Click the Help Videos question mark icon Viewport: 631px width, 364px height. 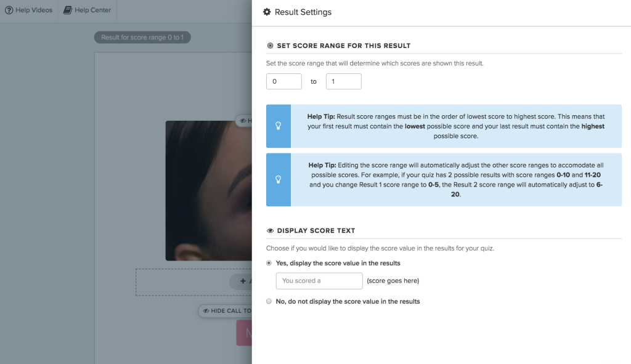pyautogui.click(x=9, y=10)
